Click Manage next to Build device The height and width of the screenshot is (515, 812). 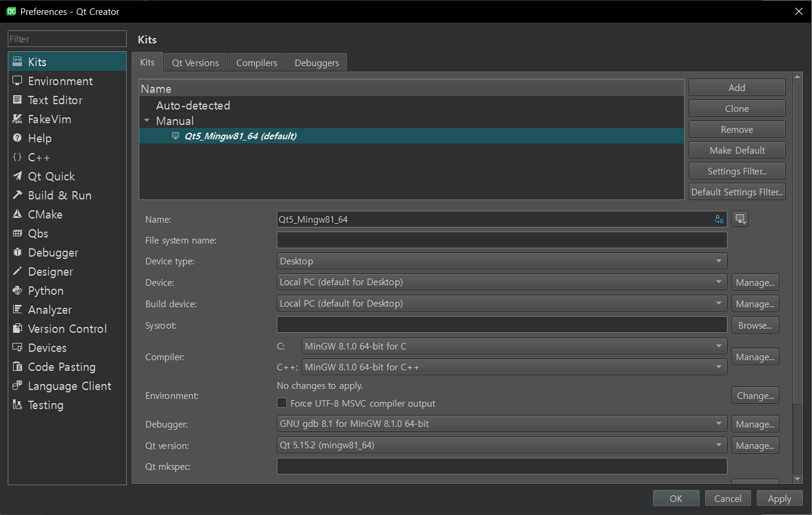755,304
